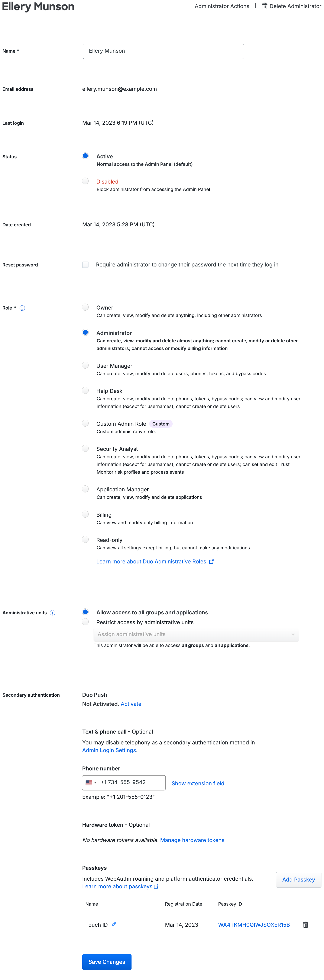The height and width of the screenshot is (980, 324).
Task: Click the external link icon on passkeys link
Action: 156,886
